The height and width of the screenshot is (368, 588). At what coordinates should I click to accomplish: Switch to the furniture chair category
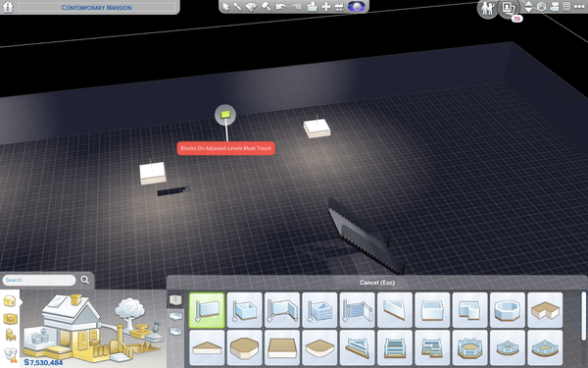pos(10,335)
